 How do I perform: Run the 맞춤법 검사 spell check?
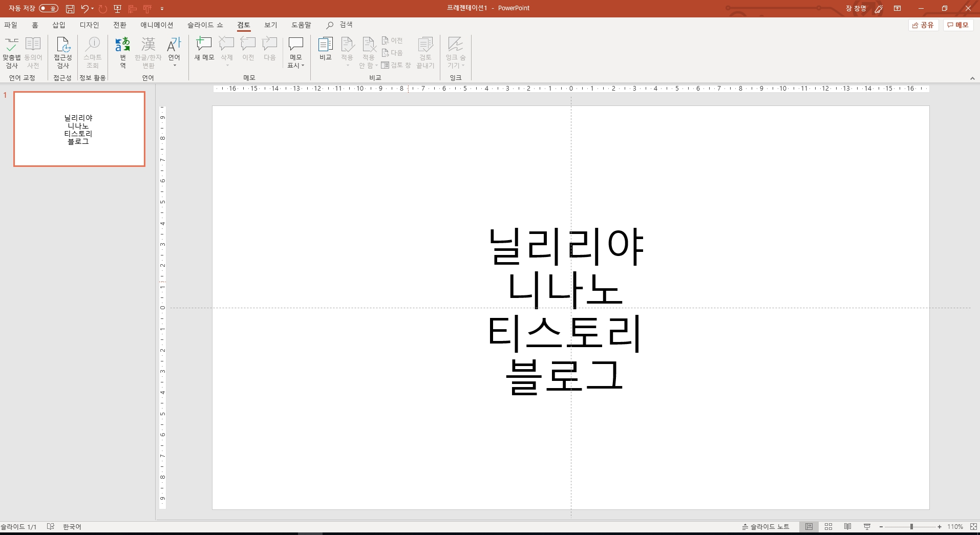point(11,53)
